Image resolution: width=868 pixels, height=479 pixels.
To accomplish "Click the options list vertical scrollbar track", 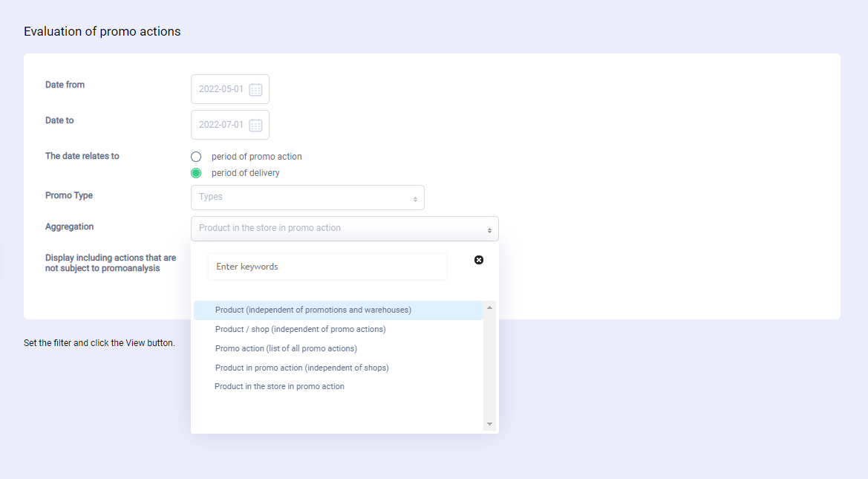I will coord(489,365).
